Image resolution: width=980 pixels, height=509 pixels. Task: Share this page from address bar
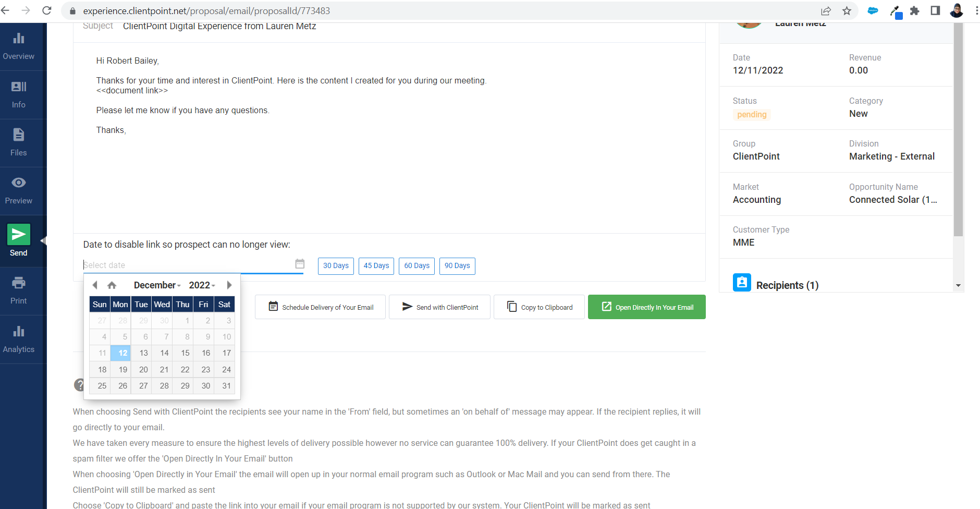pos(826,11)
